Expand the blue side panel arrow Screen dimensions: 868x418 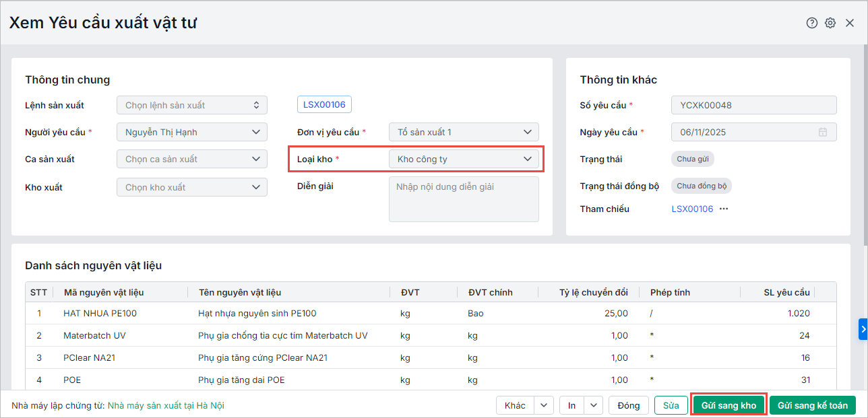863,328
